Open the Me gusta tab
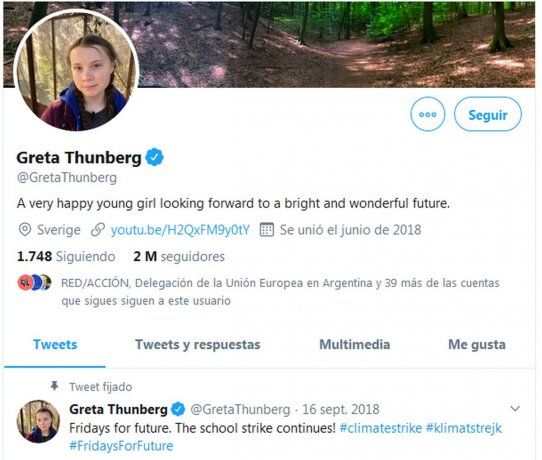542x460 pixels. point(477,345)
